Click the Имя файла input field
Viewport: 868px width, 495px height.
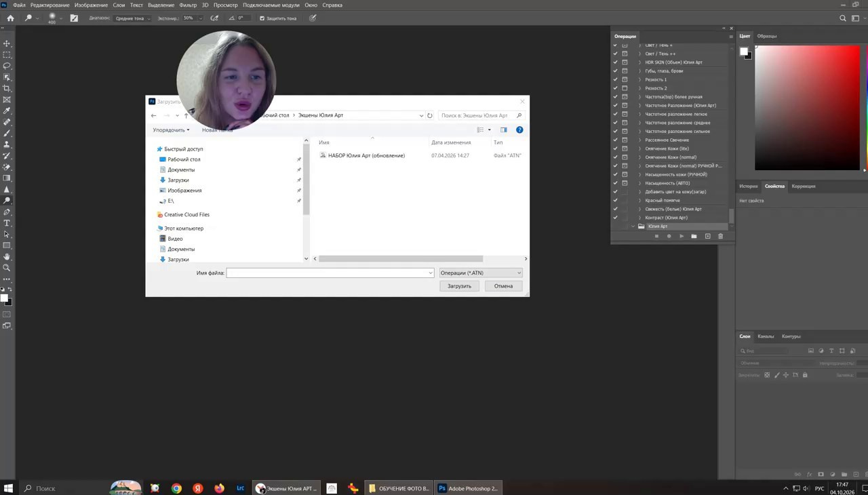coord(330,273)
